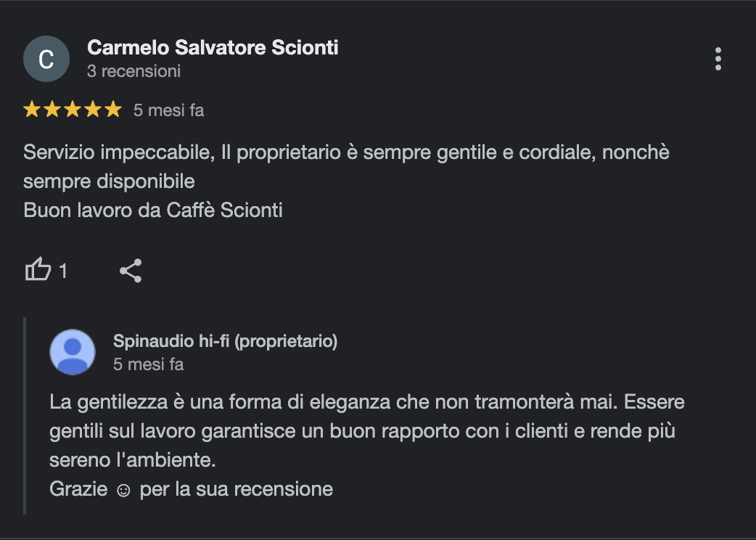This screenshot has width=756, height=540.
Task: Click the round "C" reviewer avatar
Action: [46, 59]
